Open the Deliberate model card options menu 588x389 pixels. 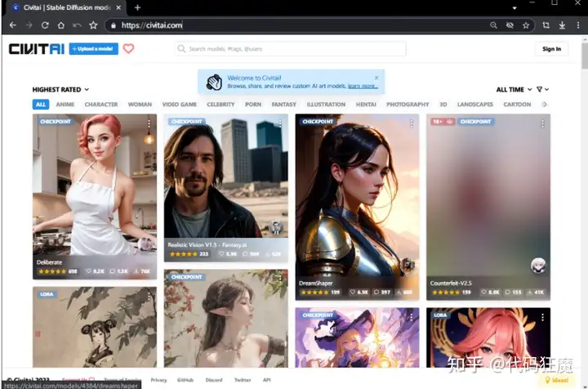point(149,123)
